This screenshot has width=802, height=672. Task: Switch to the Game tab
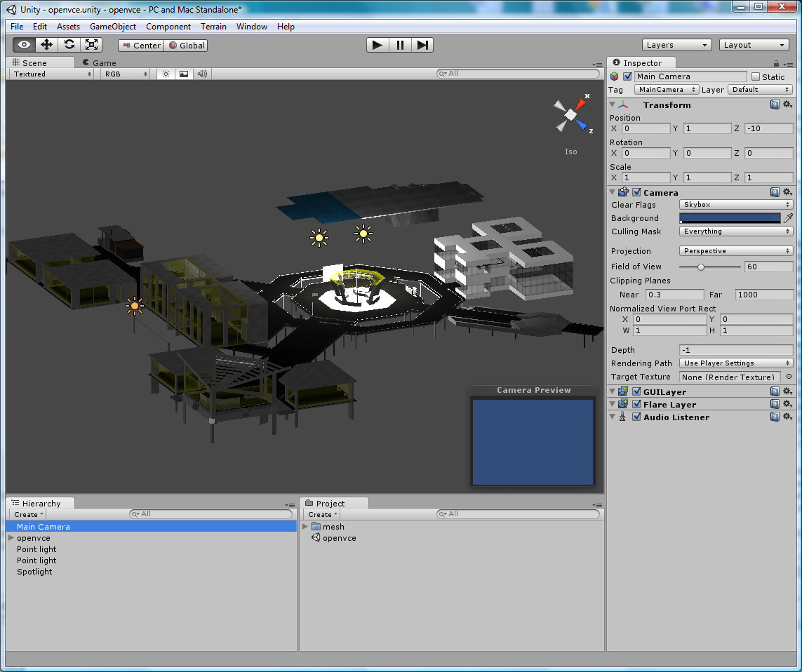(99, 62)
